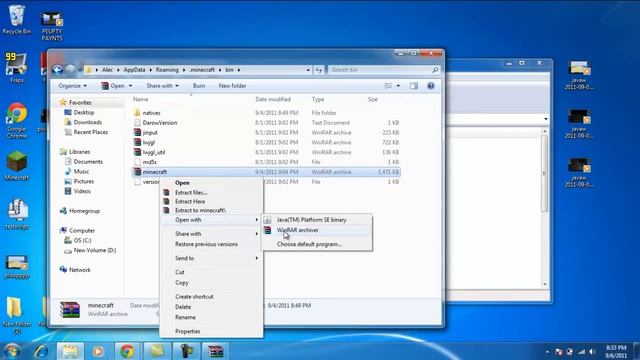Open dropdown arrow in background window
The width and height of the screenshot is (640, 360).
(x=546, y=119)
